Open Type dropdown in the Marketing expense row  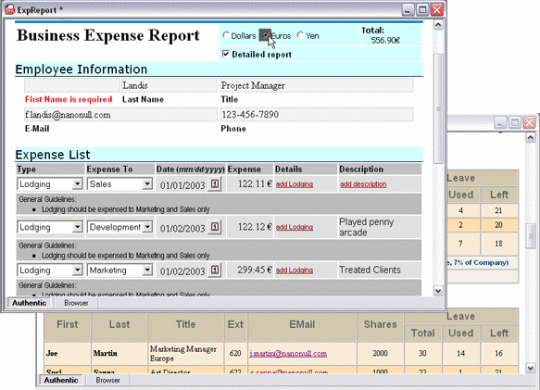[x=78, y=270]
